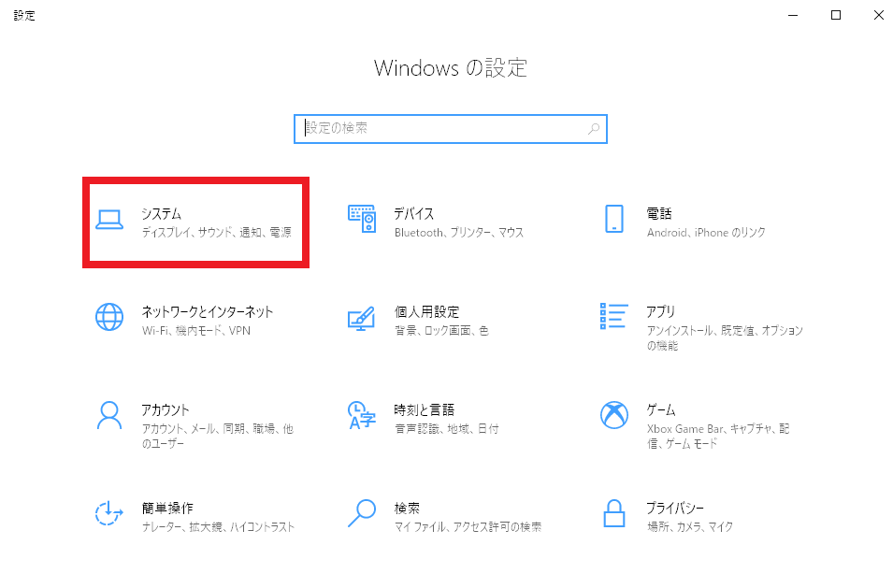Select the プライバシー category label

click(x=675, y=508)
